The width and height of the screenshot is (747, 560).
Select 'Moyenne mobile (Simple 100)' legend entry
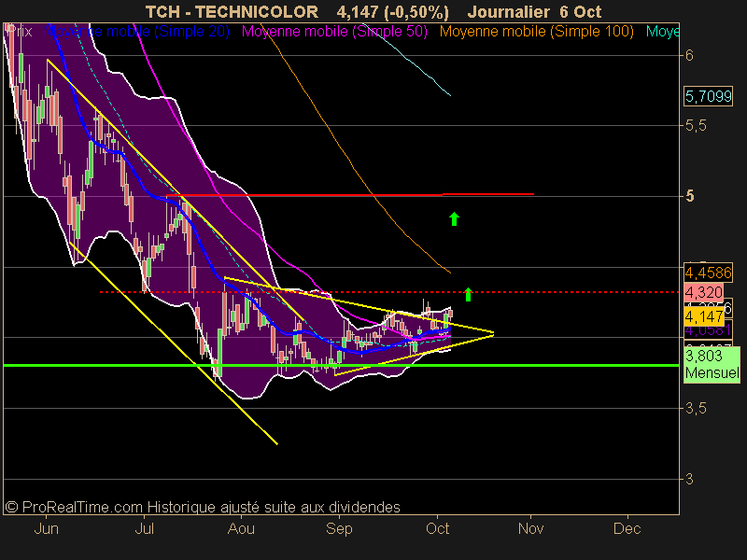[536, 32]
